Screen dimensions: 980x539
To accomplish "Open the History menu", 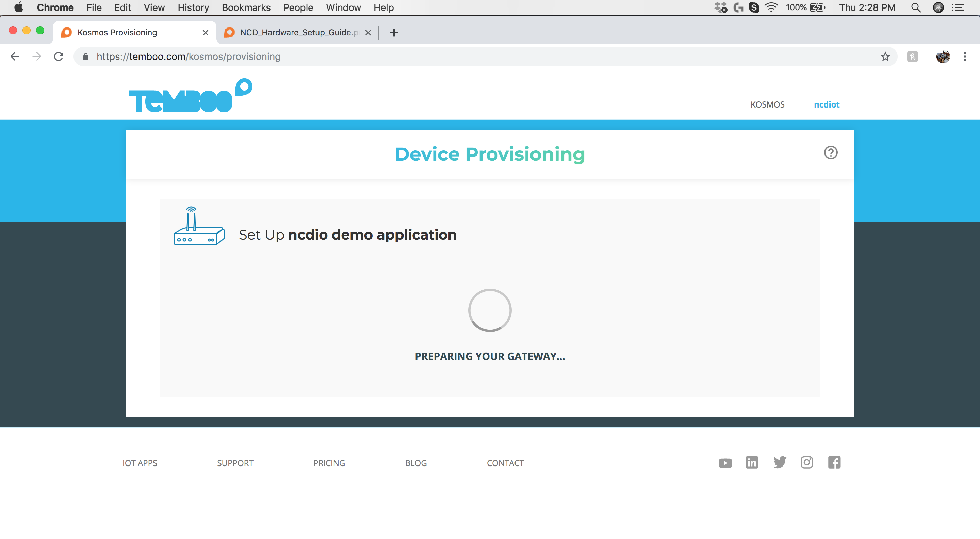I will pos(193,7).
